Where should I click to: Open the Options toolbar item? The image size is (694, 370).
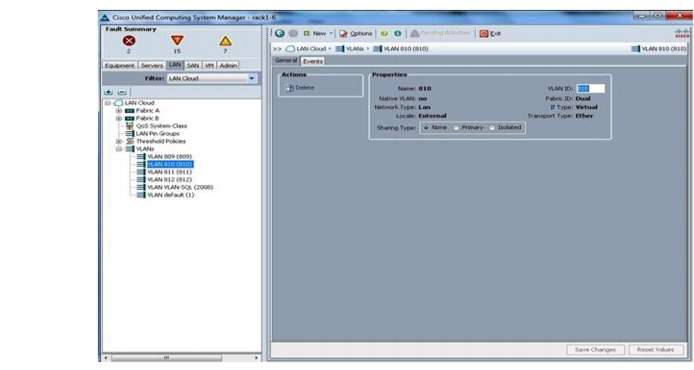click(x=355, y=34)
